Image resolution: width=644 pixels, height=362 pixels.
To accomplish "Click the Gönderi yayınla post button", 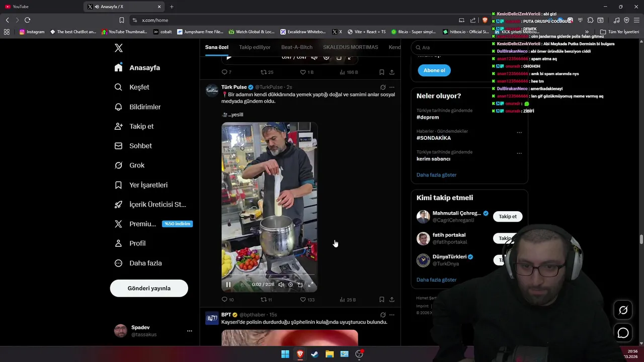I will click(x=149, y=288).
